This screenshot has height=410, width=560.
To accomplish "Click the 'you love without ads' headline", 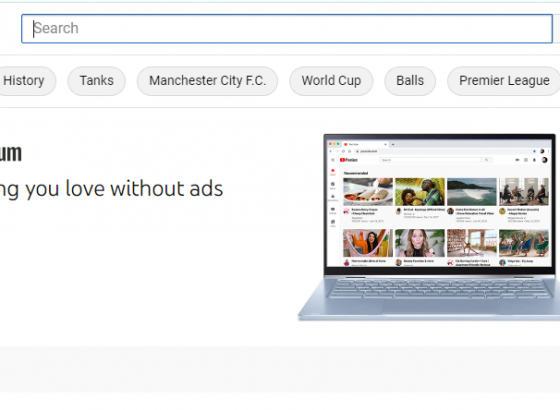I will point(124,189).
